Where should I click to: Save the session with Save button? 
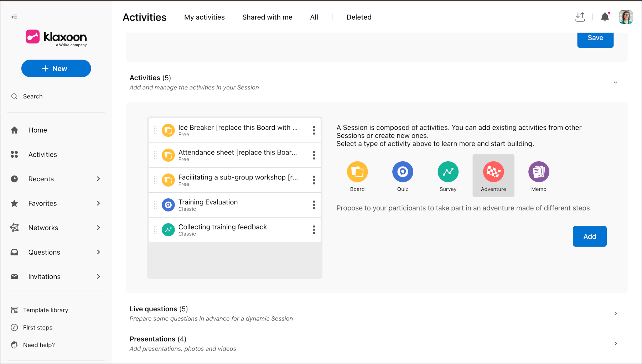click(595, 38)
